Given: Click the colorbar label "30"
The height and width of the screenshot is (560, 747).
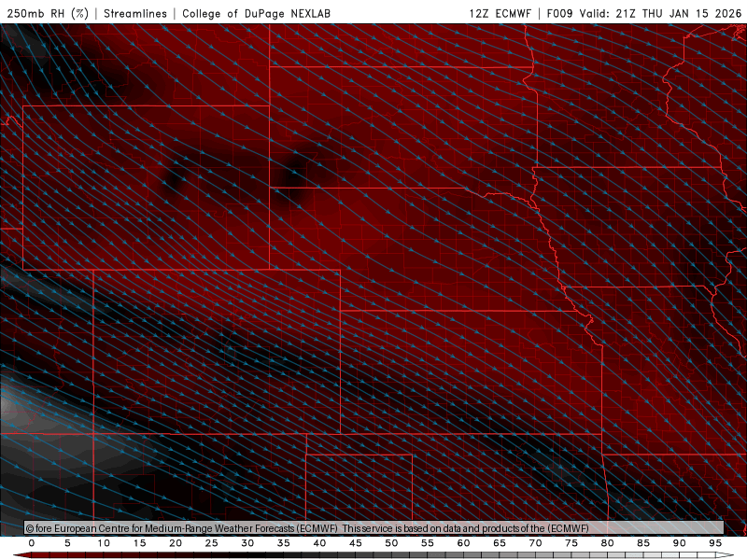Looking at the screenshot, I should coord(247,543).
